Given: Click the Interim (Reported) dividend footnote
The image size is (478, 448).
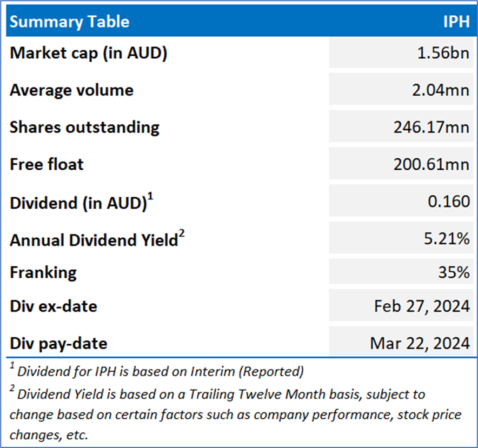Looking at the screenshot, I should click(x=160, y=372).
